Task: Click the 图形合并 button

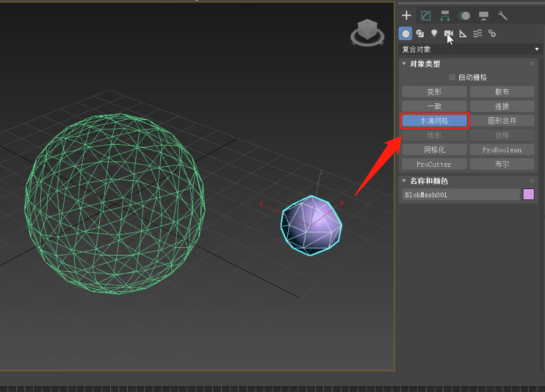Action: click(502, 121)
